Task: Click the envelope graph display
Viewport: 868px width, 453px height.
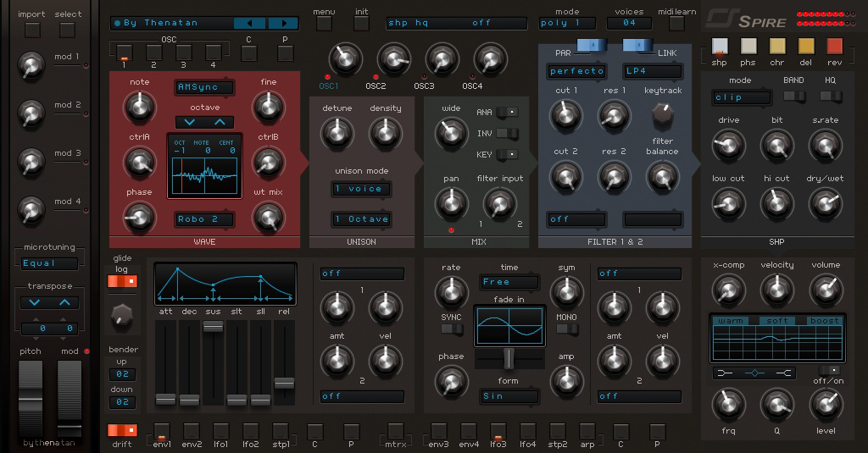Action: [x=225, y=284]
